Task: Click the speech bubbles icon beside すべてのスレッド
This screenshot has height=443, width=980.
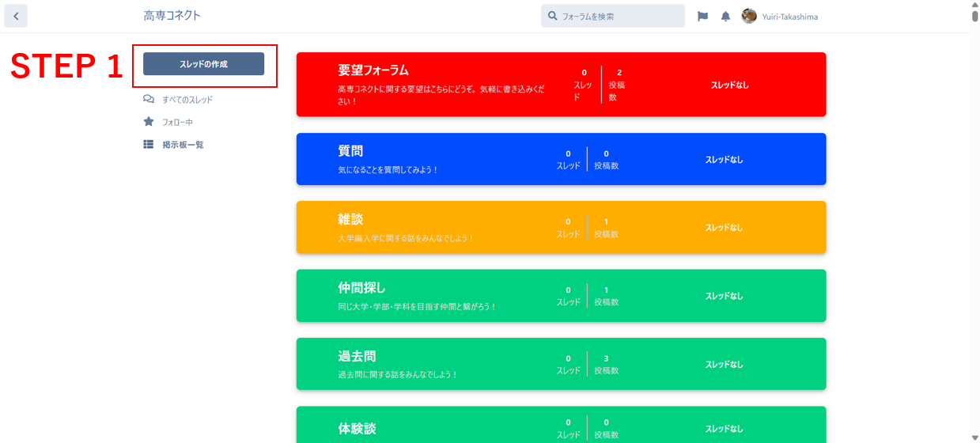Action: coord(149,100)
